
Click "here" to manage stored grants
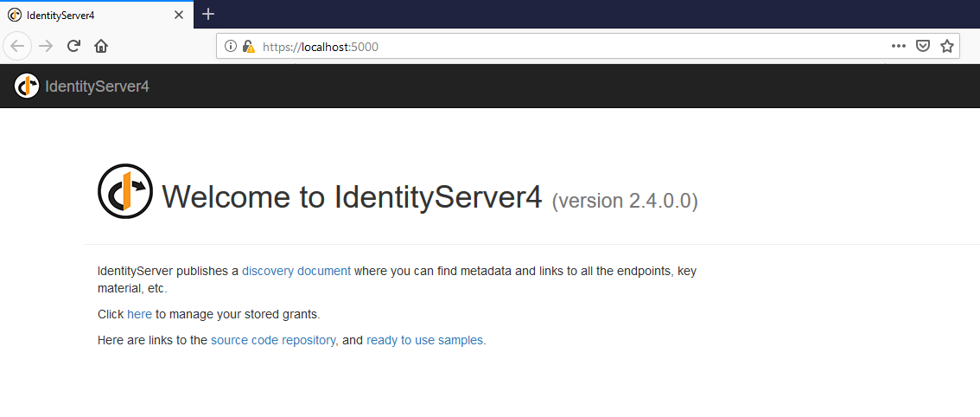pos(139,314)
